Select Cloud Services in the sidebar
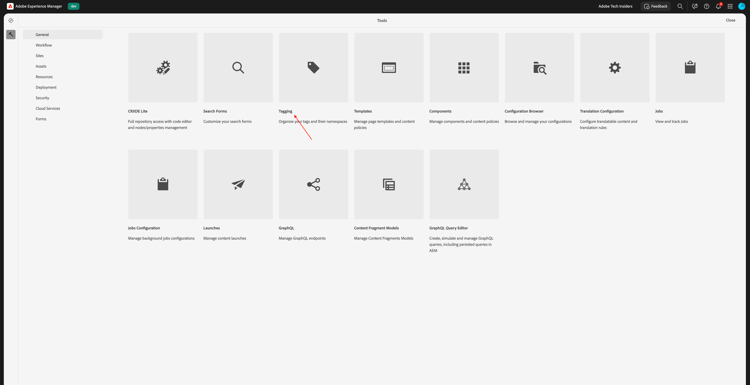This screenshot has height=385, width=750. (x=48, y=108)
